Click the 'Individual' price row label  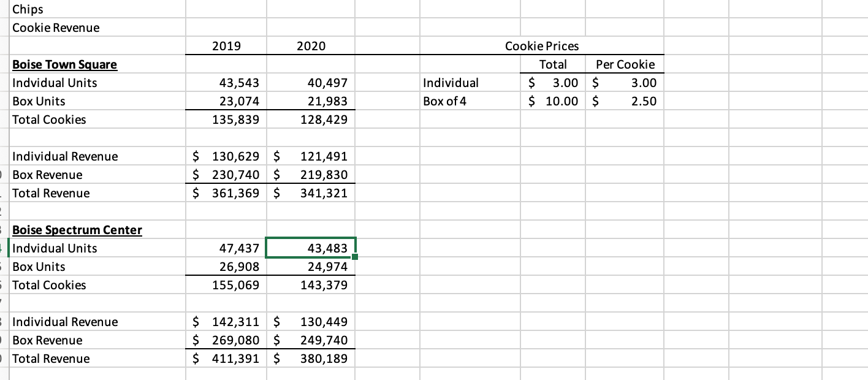[470, 83]
